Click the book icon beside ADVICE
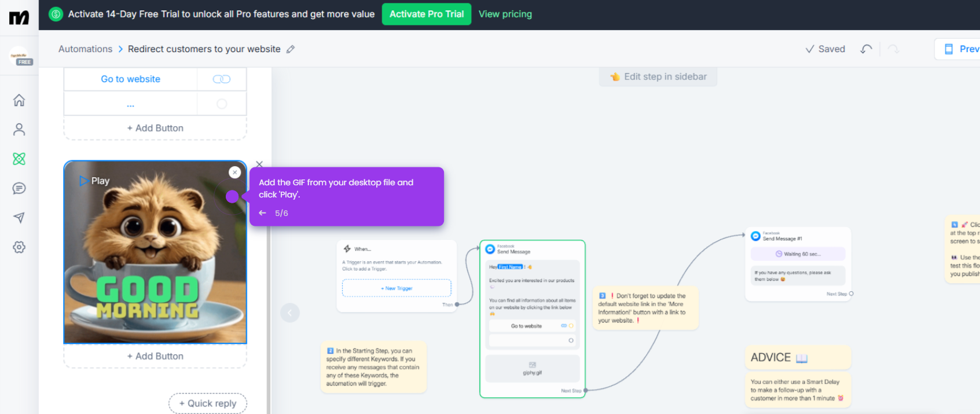The width and height of the screenshot is (980, 414). (x=802, y=358)
